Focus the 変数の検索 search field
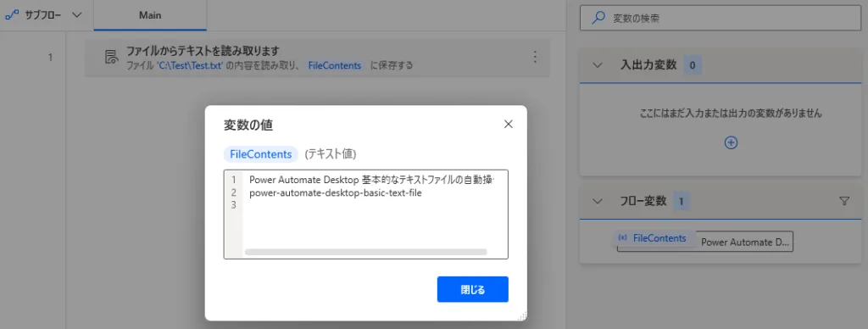The height and width of the screenshot is (329, 868). pyautogui.click(x=721, y=19)
